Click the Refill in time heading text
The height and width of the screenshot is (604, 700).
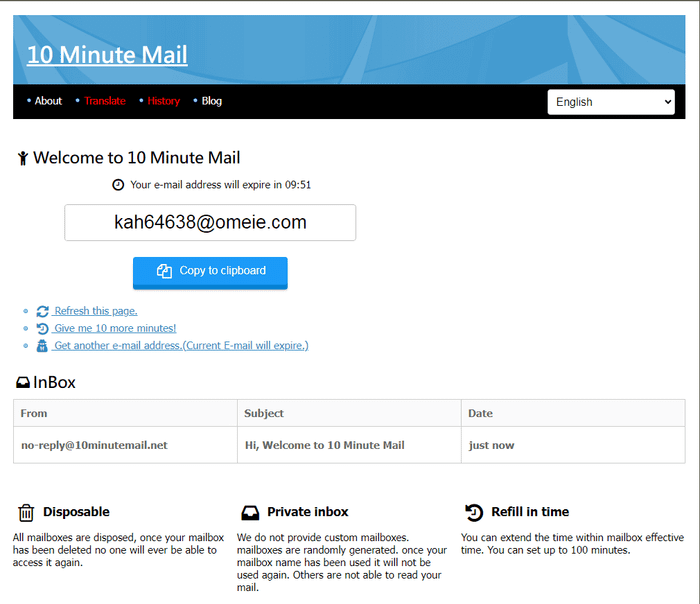click(x=530, y=512)
